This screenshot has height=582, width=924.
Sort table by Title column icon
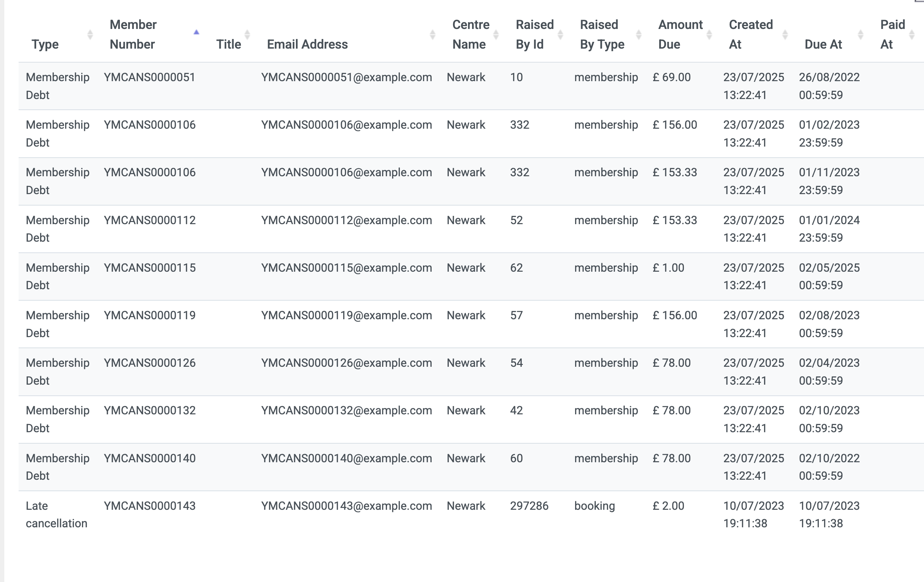pyautogui.click(x=247, y=35)
